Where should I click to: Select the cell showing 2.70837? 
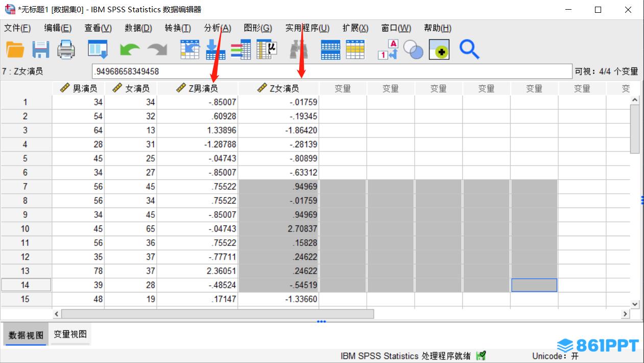(278, 229)
